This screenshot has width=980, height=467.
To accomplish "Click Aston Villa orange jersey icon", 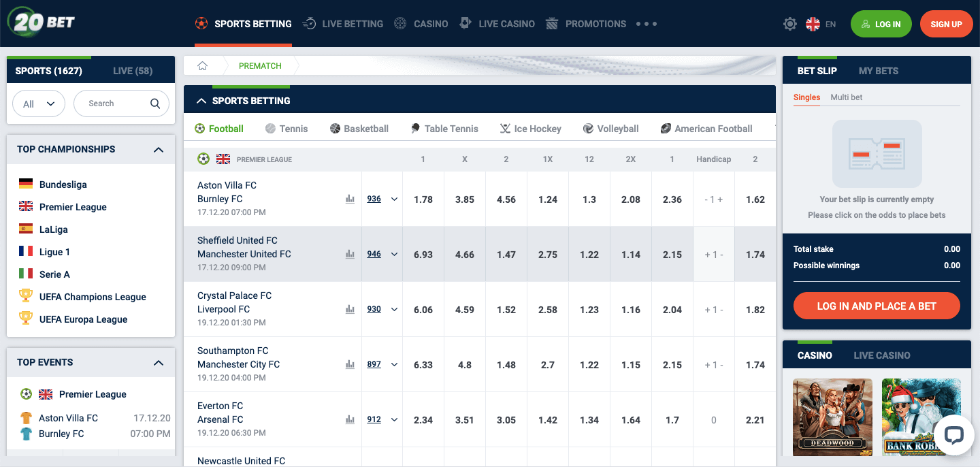I will [x=26, y=418].
